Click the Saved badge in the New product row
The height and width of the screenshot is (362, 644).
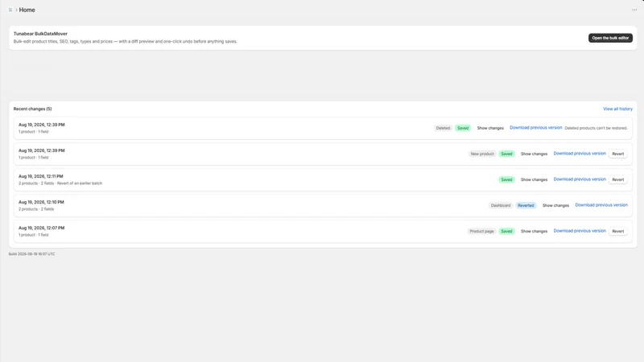click(506, 154)
